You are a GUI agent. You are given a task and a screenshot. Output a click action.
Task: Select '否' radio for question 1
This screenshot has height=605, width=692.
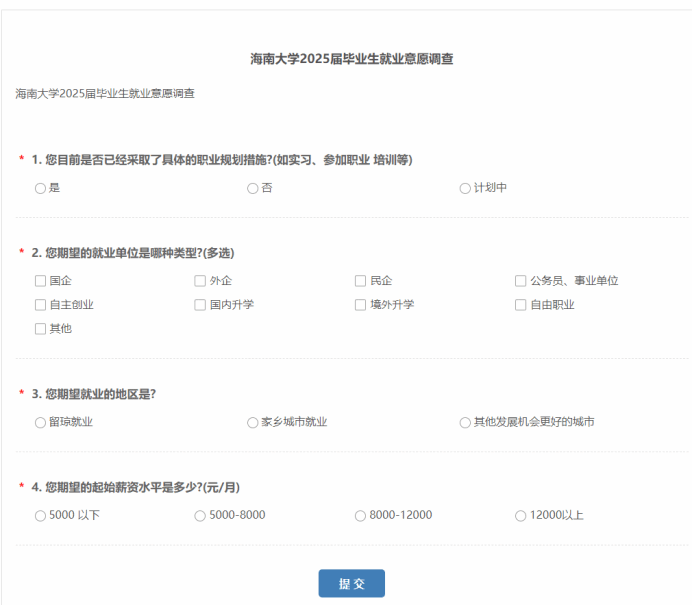pyautogui.click(x=252, y=188)
